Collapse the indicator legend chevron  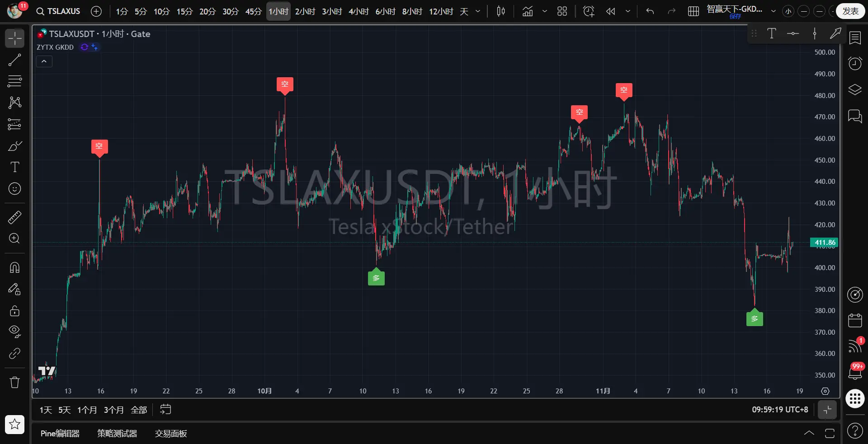coord(44,61)
